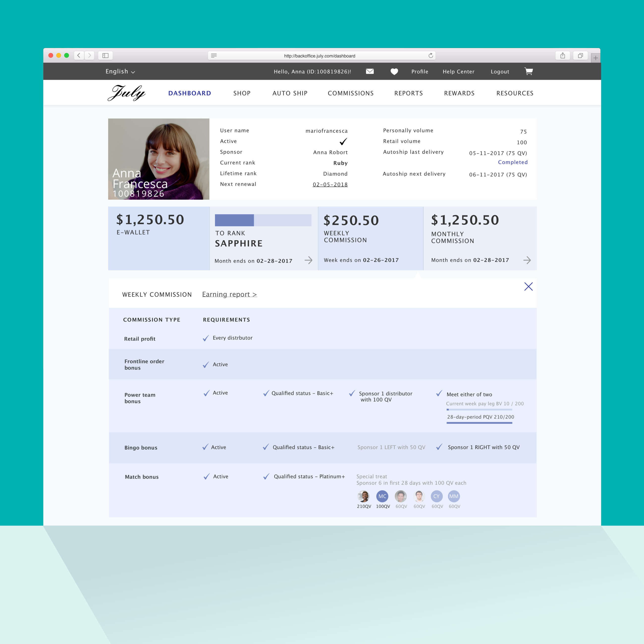Click the new tab plus button
The height and width of the screenshot is (644, 644).
596,58
